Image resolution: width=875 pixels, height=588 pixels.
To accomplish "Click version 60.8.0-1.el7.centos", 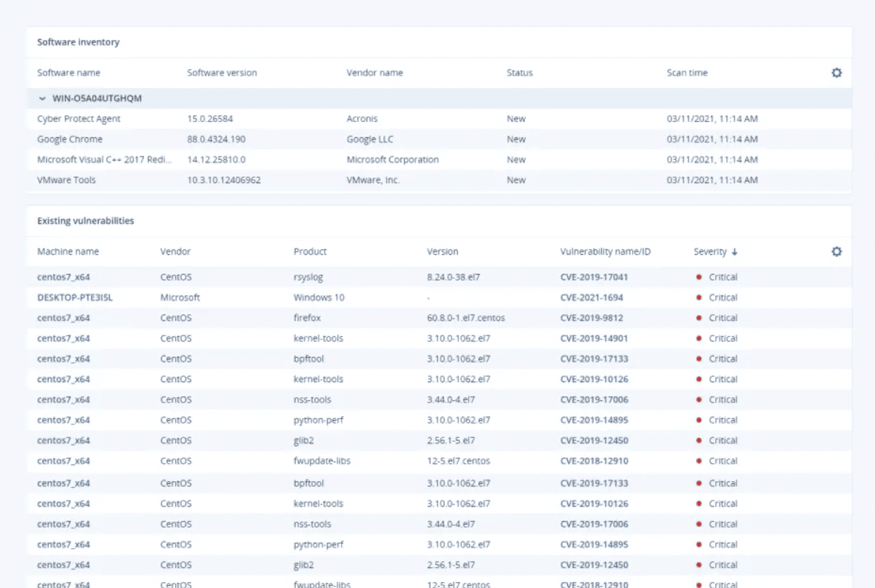I will pyautogui.click(x=466, y=318).
